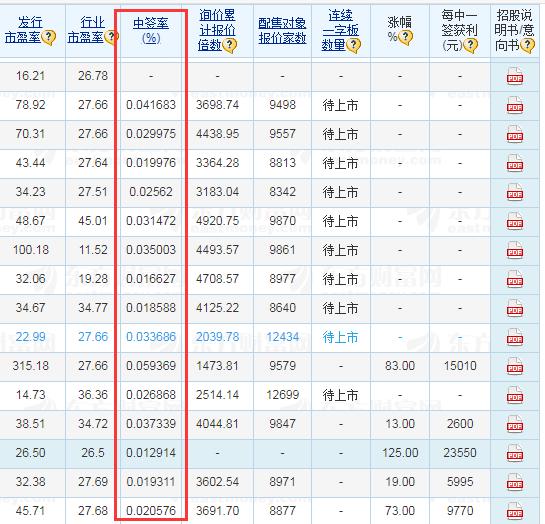Screen dimensions: 545x524
Task: Click the help icon beside 招股说明书/意向书
Action: [528, 45]
